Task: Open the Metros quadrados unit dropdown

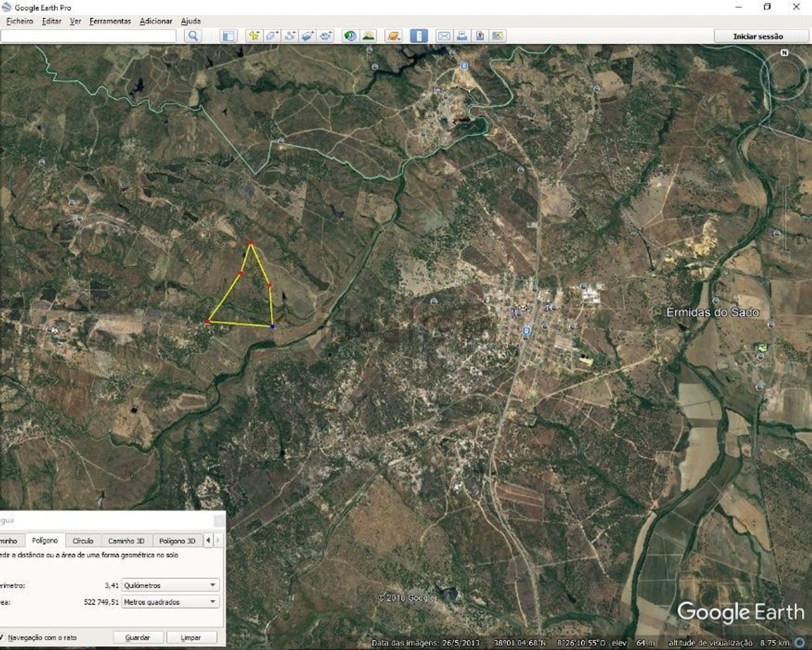Action: click(x=170, y=602)
